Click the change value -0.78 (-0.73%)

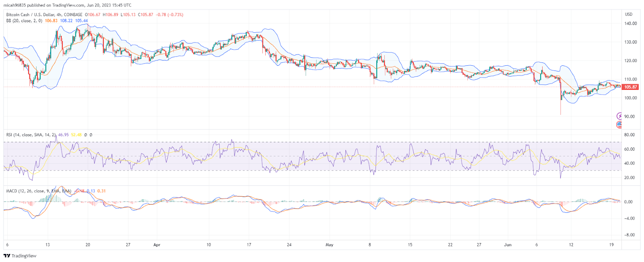[x=169, y=15]
